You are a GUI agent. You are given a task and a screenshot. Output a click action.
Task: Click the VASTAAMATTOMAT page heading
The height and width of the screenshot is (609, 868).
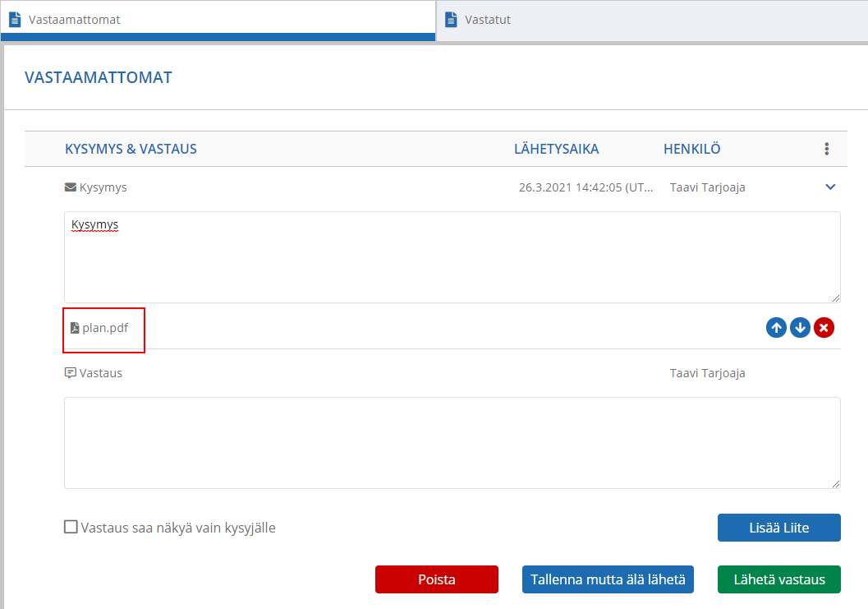[x=99, y=77]
